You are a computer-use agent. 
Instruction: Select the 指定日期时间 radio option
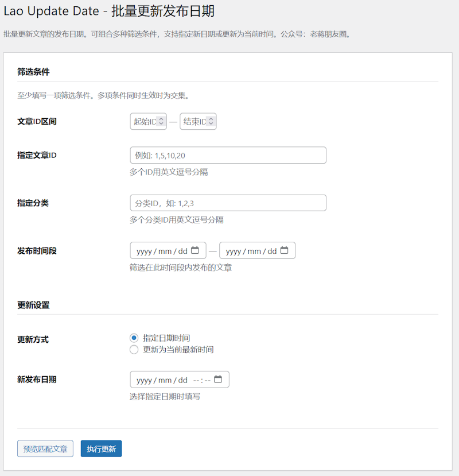point(134,338)
